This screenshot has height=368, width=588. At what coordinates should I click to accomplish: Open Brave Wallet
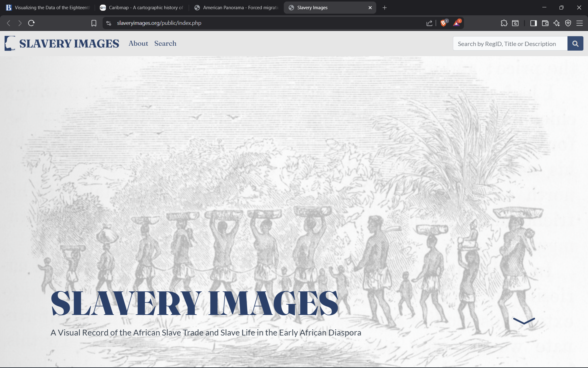click(545, 23)
